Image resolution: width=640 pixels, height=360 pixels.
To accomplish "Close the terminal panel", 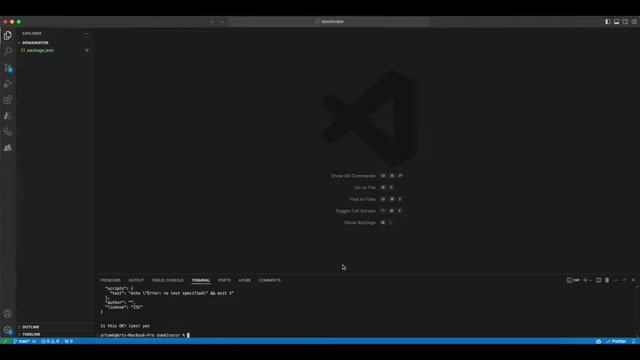I will coord(633,280).
